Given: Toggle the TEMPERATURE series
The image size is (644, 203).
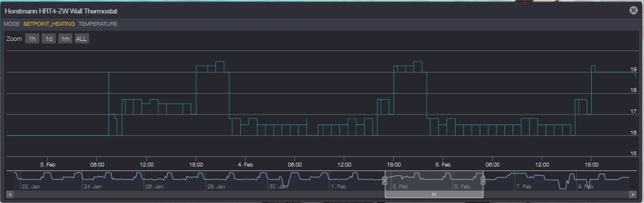Looking at the screenshot, I should (98, 24).
